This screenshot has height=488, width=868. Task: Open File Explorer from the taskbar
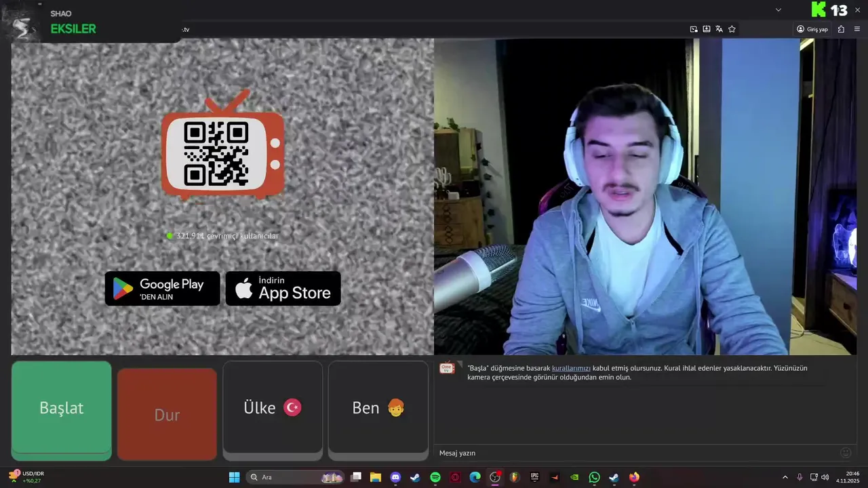click(376, 477)
